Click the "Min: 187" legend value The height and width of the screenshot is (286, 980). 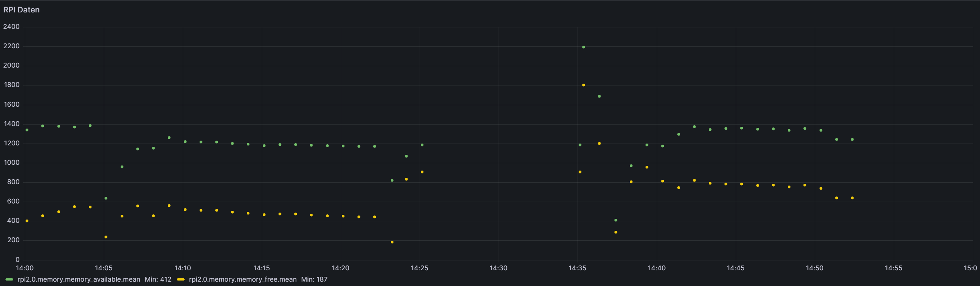point(314,279)
